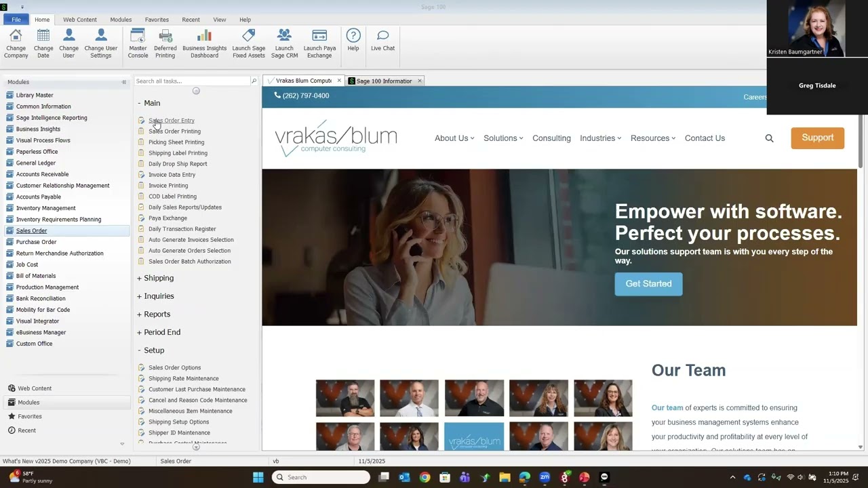
Task: Open Recent in the bottom navigation
Action: tap(27, 430)
